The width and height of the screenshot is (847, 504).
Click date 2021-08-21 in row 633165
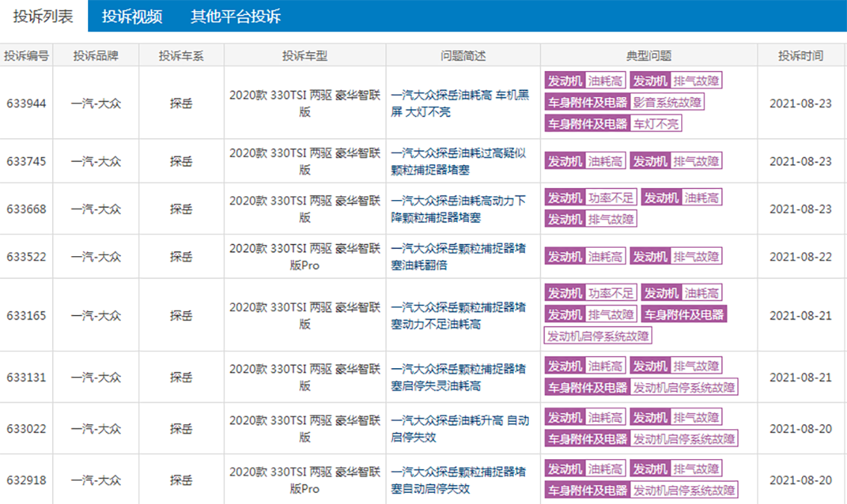801,316
